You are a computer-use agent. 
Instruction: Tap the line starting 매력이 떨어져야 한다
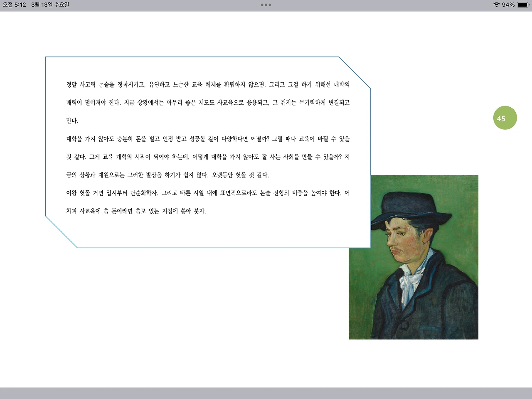[x=208, y=103]
